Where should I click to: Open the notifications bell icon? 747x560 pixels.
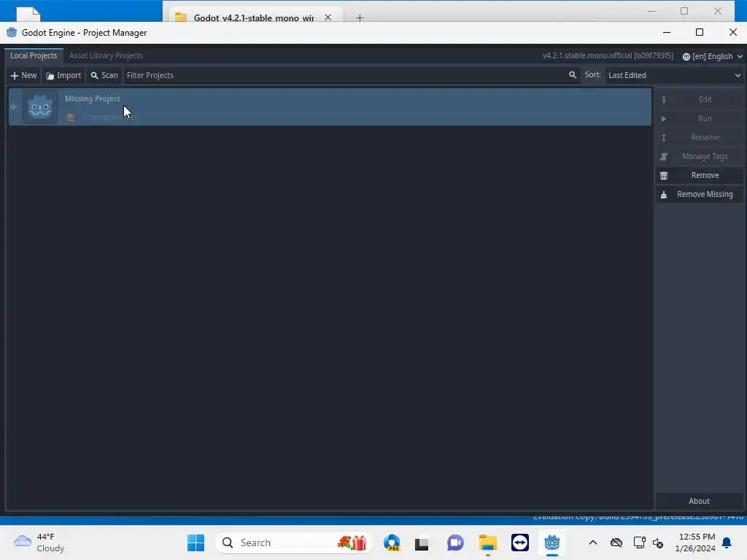[x=727, y=542]
